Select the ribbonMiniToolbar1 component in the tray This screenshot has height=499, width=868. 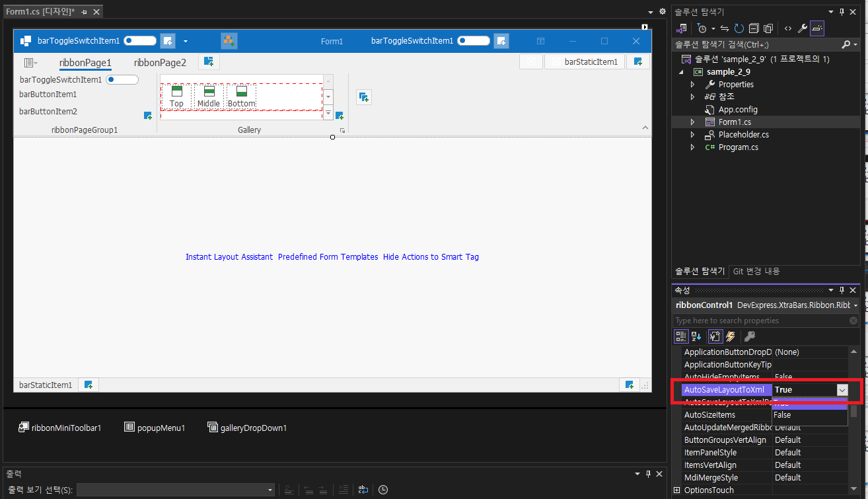click(x=60, y=428)
